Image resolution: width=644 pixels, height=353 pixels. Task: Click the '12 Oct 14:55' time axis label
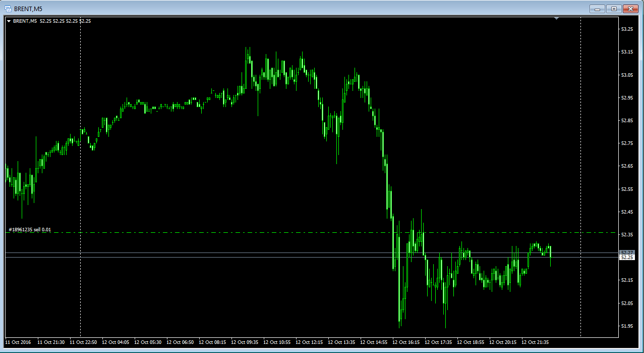point(374,342)
